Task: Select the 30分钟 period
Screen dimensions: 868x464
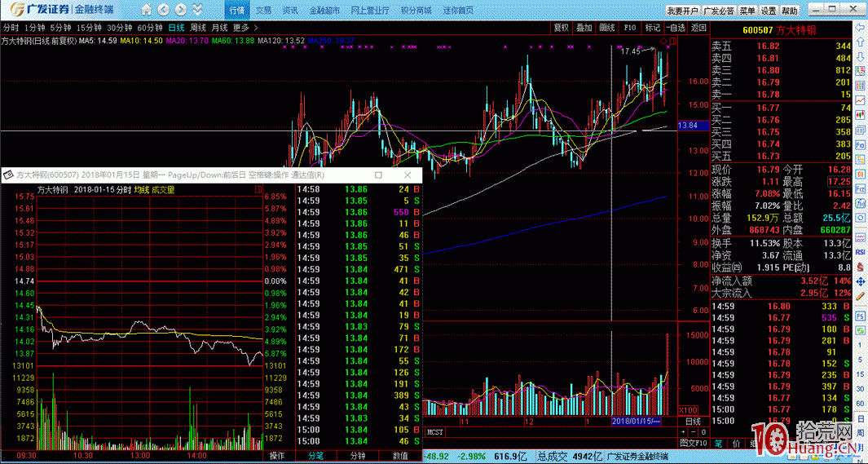Action: coord(120,27)
